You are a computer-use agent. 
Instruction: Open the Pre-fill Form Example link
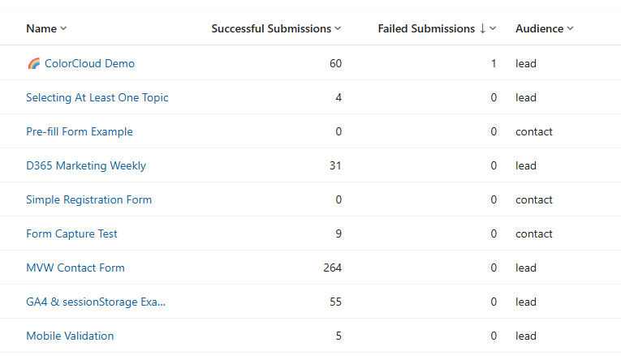pyautogui.click(x=80, y=131)
